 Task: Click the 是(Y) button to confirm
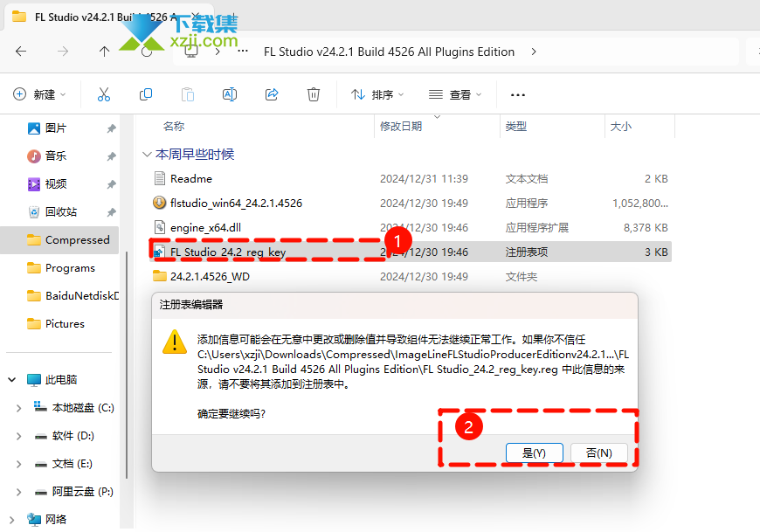click(534, 453)
